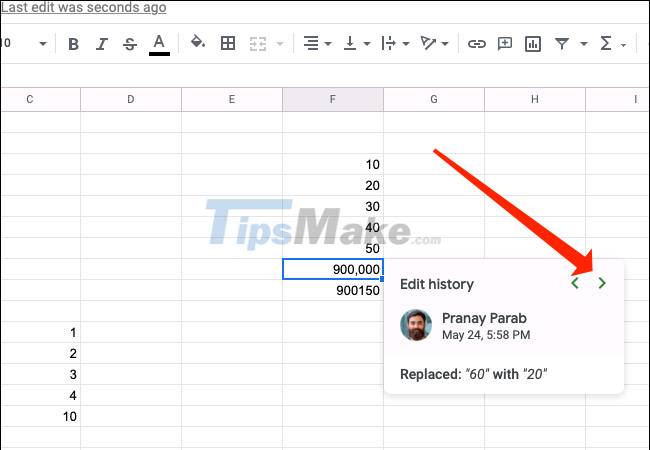Insert a comment
The image size is (650, 450).
(505, 44)
